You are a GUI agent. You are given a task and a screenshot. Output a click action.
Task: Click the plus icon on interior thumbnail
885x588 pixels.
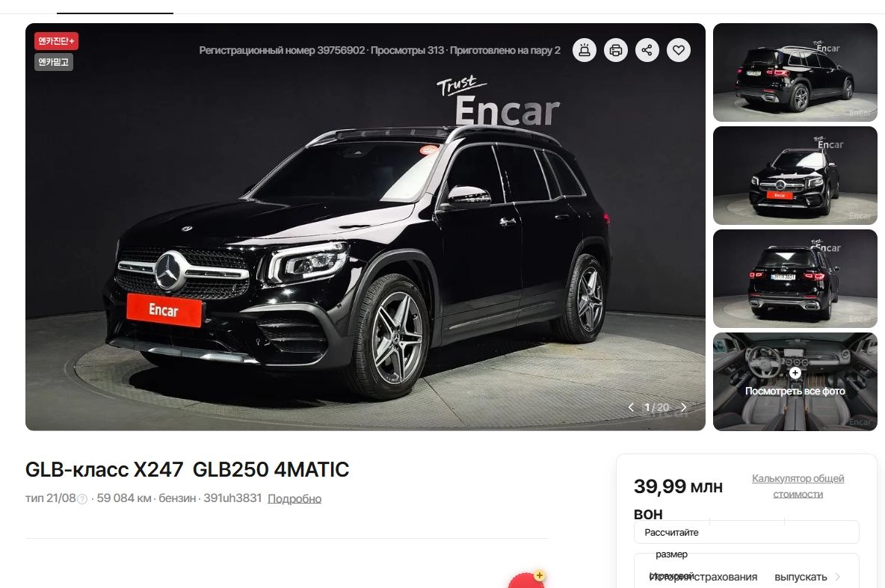point(795,373)
